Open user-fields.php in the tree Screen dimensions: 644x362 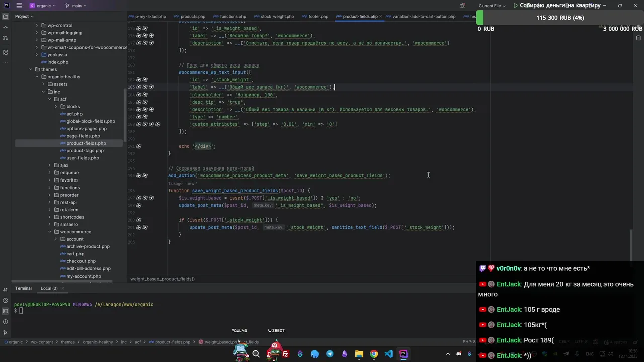79,158
